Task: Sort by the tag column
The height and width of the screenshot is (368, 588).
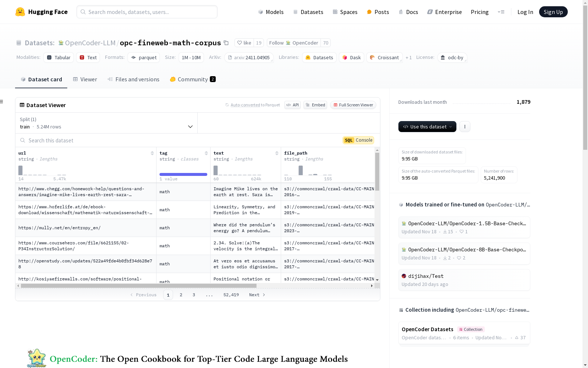Action: point(206,153)
